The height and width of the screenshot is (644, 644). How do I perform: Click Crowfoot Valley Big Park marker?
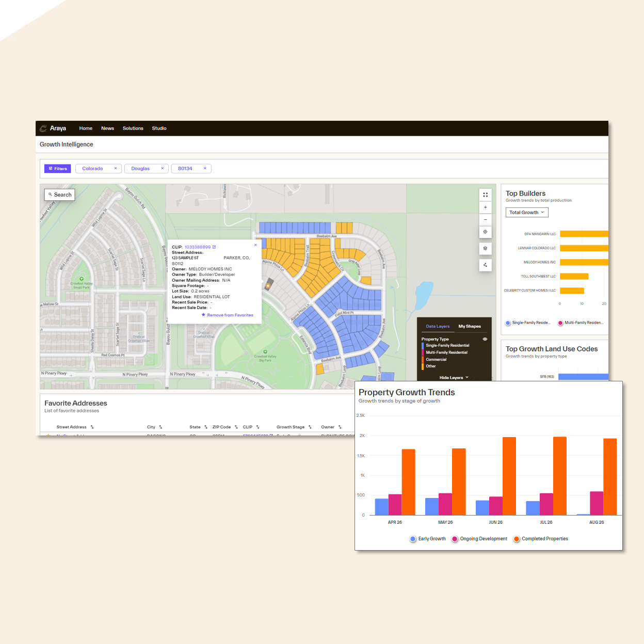265,352
